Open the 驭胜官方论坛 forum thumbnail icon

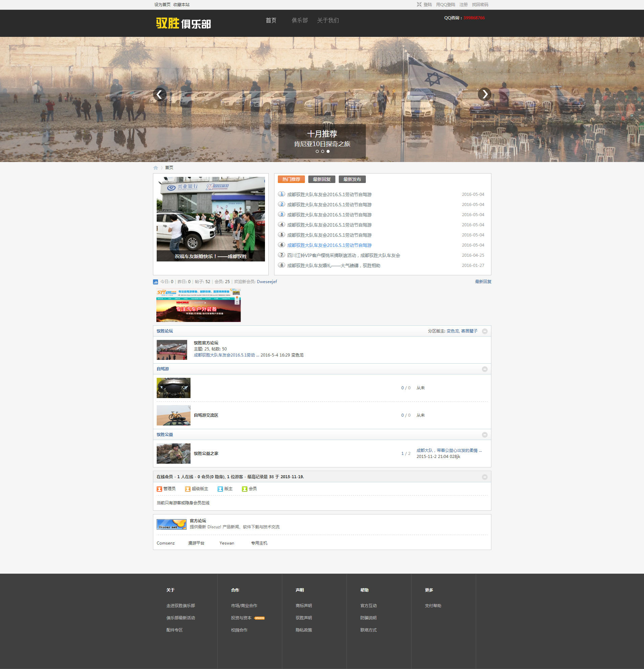pyautogui.click(x=172, y=350)
